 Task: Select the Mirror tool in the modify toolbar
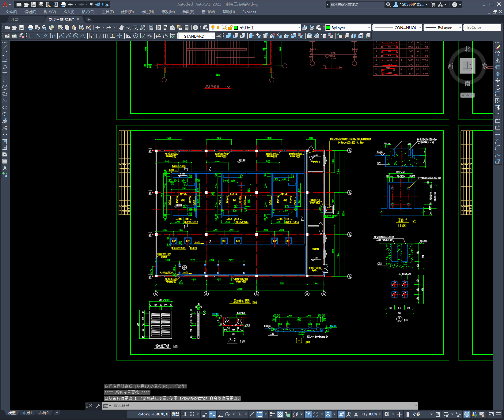click(x=498, y=60)
